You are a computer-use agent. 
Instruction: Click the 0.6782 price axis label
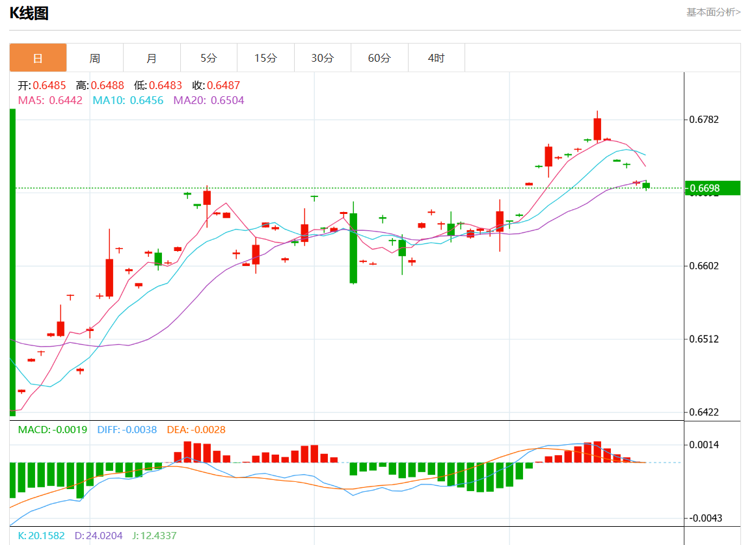coord(704,120)
